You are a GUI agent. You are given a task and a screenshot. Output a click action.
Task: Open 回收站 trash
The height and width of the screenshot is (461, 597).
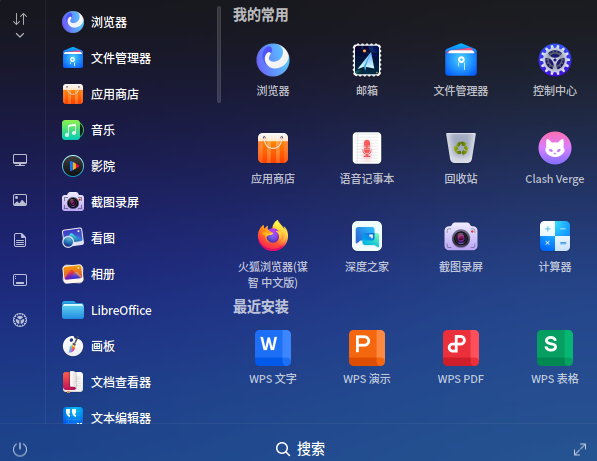pos(461,158)
